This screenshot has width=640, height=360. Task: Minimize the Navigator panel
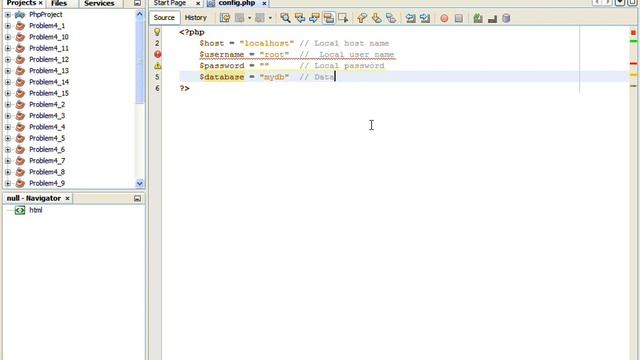tap(138, 198)
